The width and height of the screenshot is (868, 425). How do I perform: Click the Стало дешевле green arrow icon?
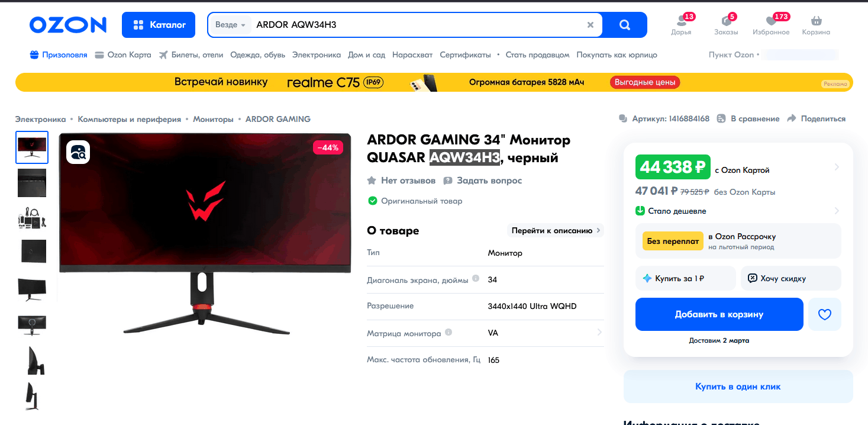pyautogui.click(x=640, y=211)
